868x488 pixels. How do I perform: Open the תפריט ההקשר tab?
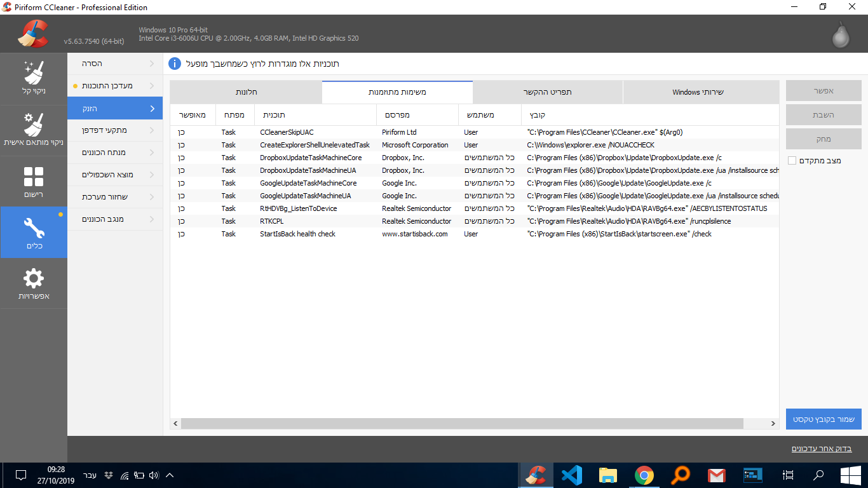coord(548,92)
